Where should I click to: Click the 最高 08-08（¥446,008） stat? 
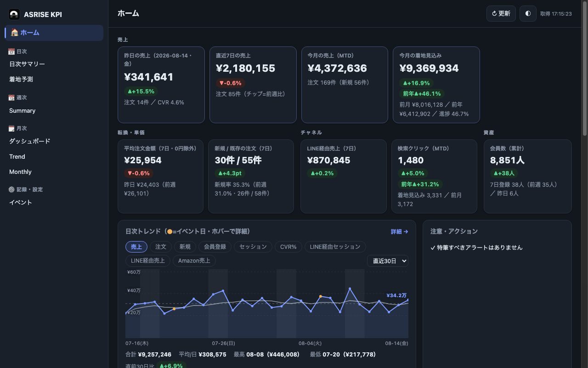[266, 355]
